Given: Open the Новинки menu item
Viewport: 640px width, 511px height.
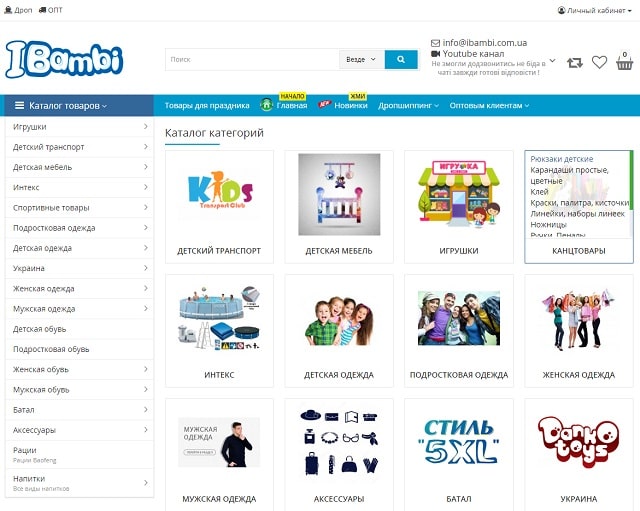Looking at the screenshot, I should click(x=350, y=105).
